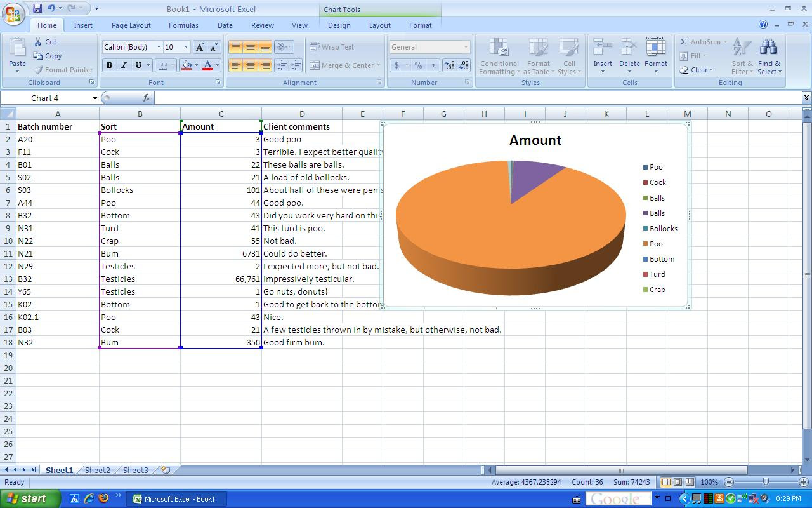
Task: Increase font size with Grow Font
Action: click(200, 47)
